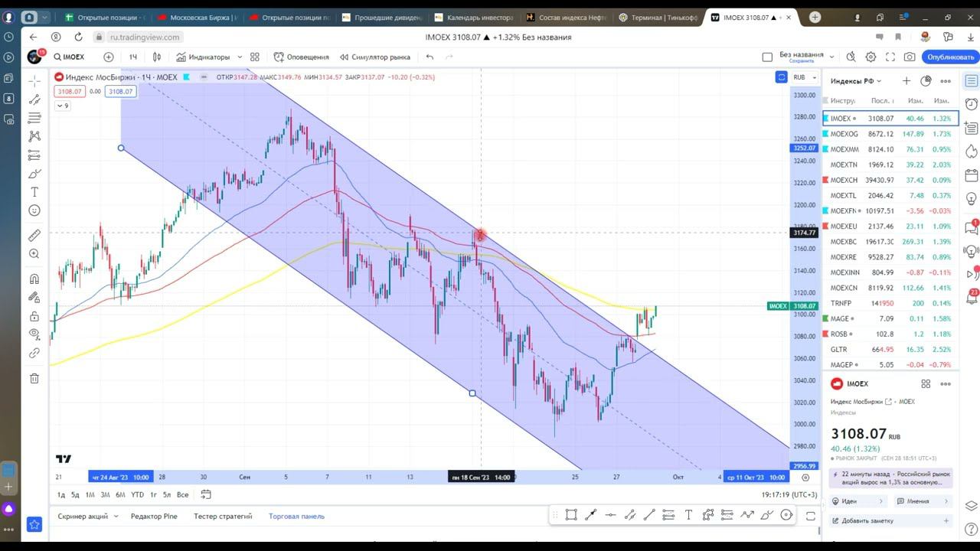Open quick search icon in top toolbar
This screenshot has width=980, height=551.
(x=851, y=57)
